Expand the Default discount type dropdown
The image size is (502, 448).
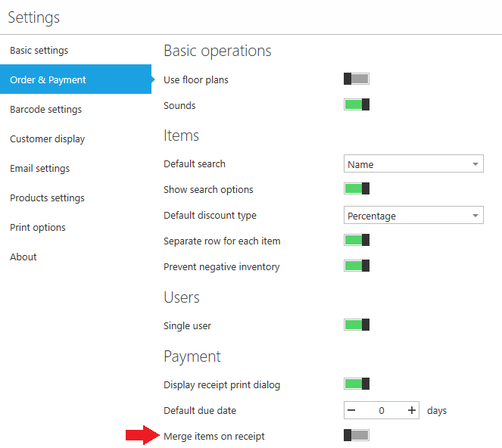click(x=413, y=216)
